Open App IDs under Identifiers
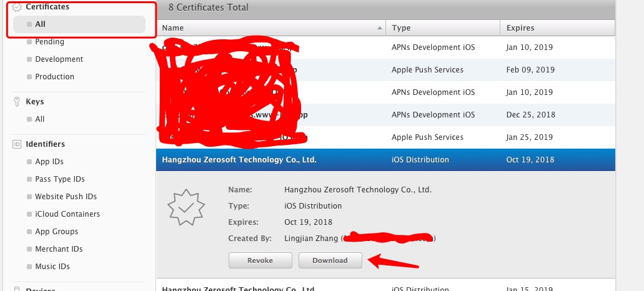Screen dimensions: 644x291 click(x=49, y=162)
